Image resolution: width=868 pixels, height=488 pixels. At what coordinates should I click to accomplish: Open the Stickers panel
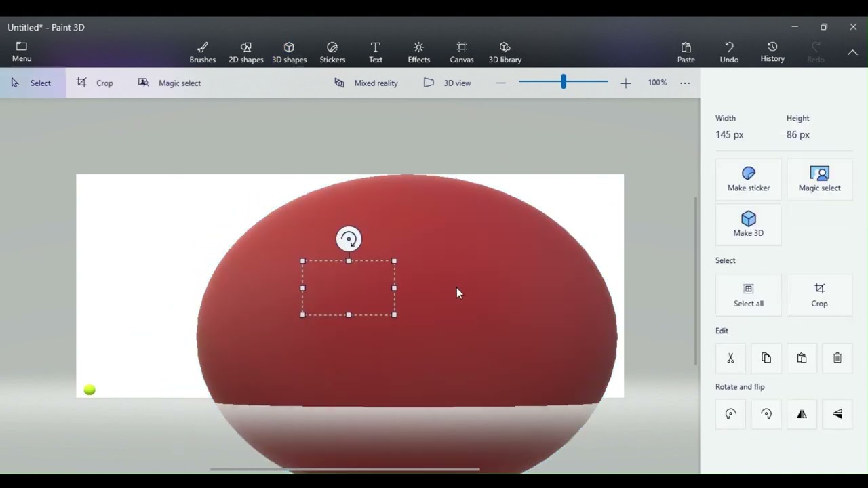point(332,52)
